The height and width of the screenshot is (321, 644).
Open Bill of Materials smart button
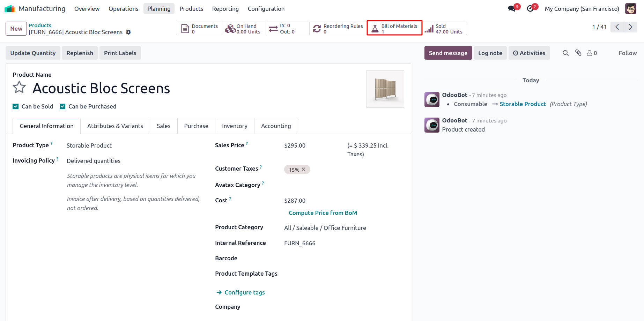(x=394, y=28)
